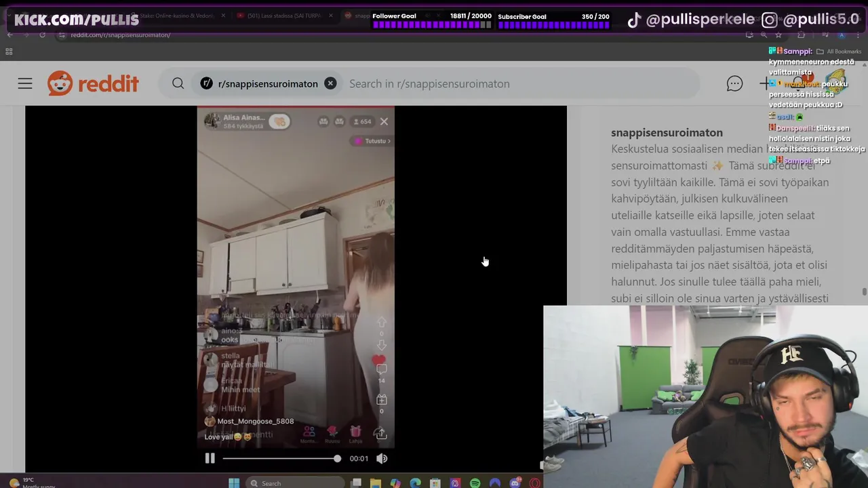Open the apps grid on the bookmarks bar
The width and height of the screenshot is (868, 488).
(x=9, y=52)
